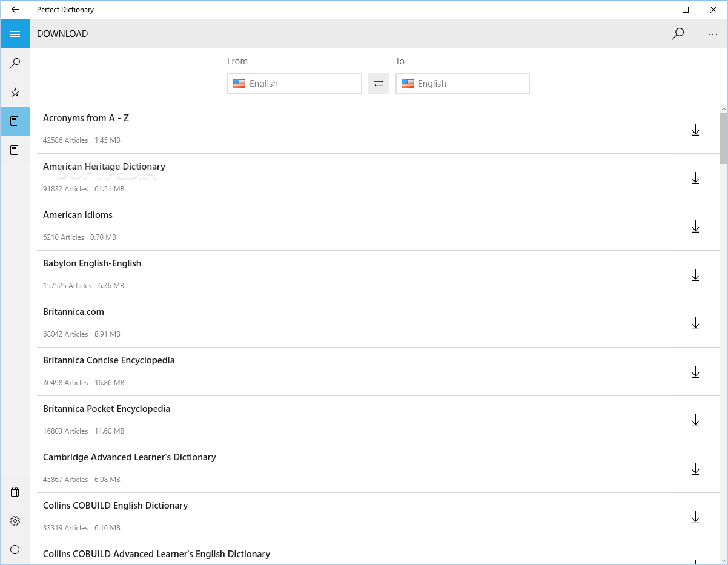Click the back arrow in title bar

tap(15, 10)
